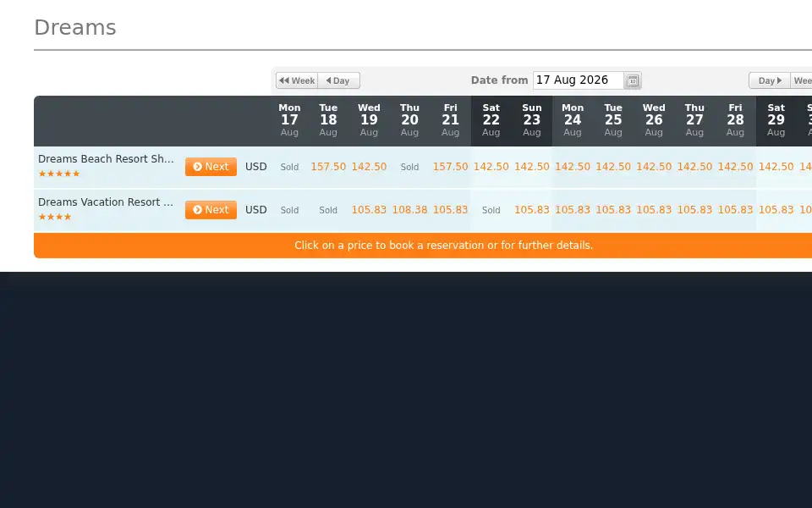Click the Dreams page heading

tap(75, 27)
